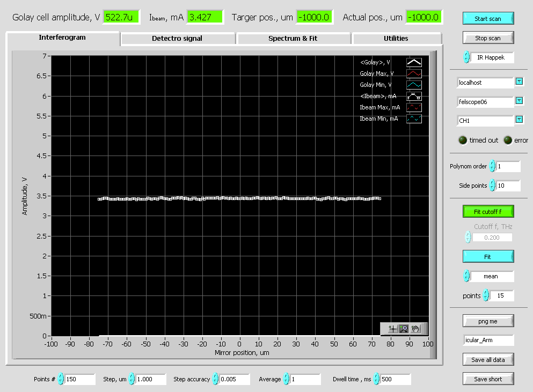Click the Step accuracy stepper arrows
Screen dimensions: 533x392
(215, 379)
